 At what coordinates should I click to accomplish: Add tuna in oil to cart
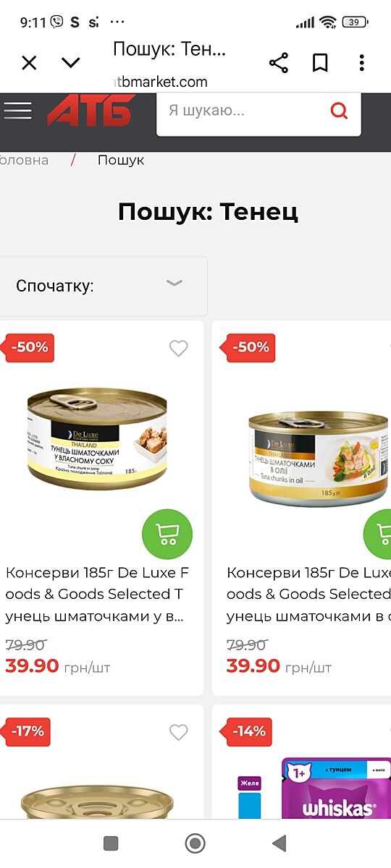(x=378, y=535)
